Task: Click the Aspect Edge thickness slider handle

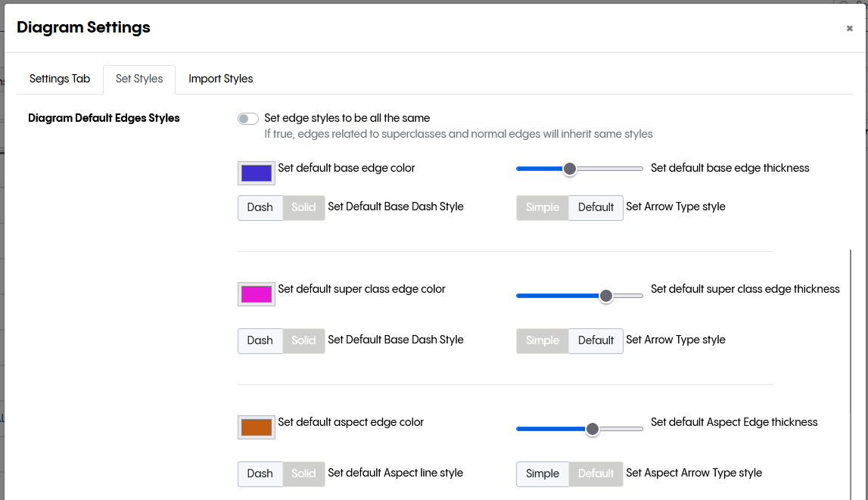Action: [x=593, y=429]
